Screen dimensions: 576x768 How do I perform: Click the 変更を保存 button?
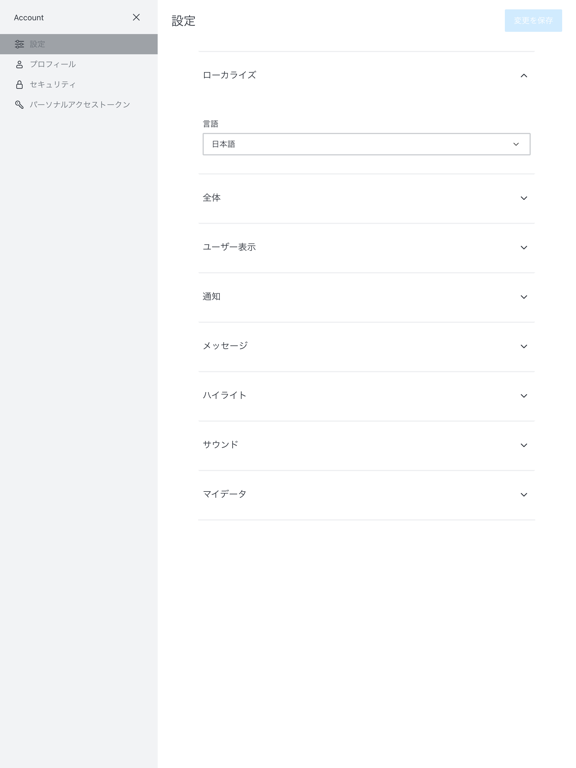(x=533, y=21)
